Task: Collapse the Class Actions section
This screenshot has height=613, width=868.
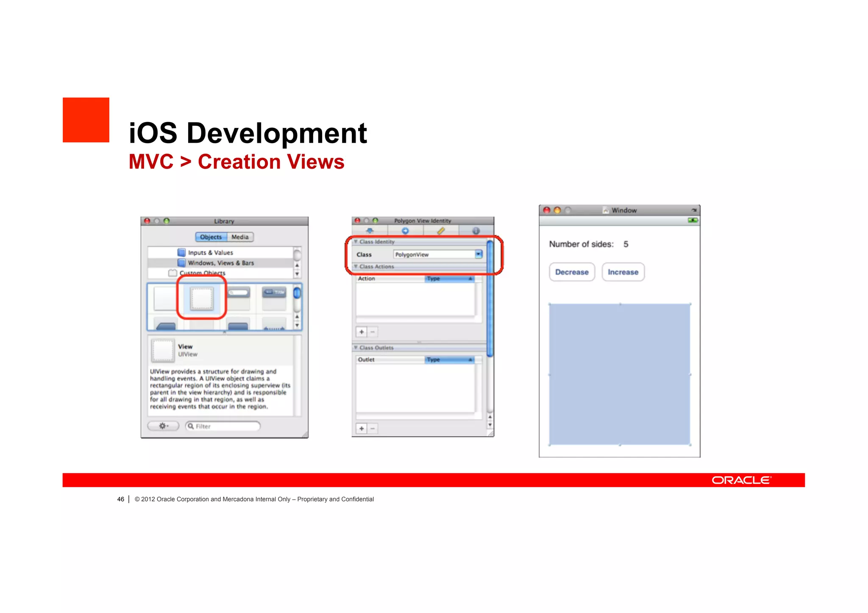Action: click(356, 266)
